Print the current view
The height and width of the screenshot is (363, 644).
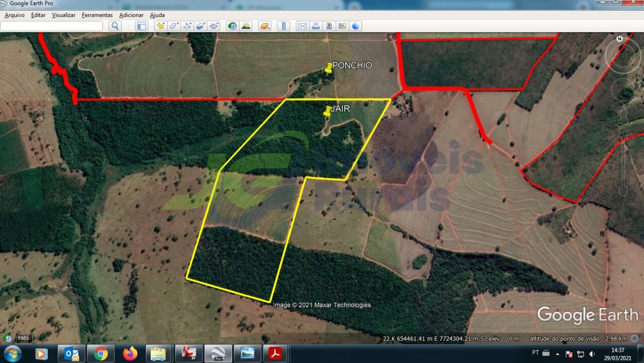[x=315, y=26]
